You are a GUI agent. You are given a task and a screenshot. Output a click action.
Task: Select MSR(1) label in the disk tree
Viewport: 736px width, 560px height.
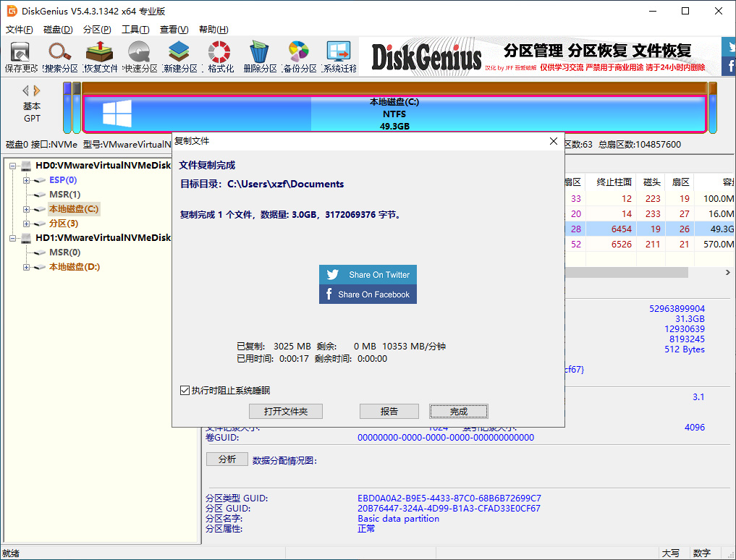tap(65, 195)
